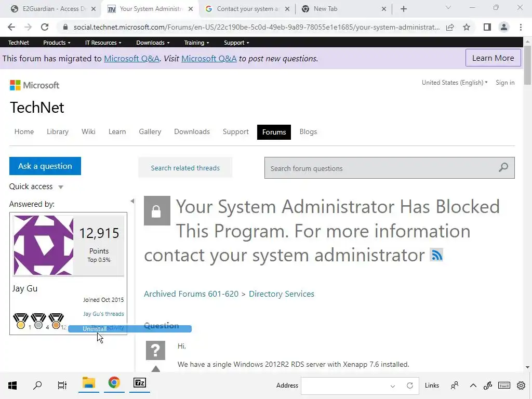Screen dimensions: 532x399
Task: Select the Forums nav item
Action: click(x=274, y=132)
